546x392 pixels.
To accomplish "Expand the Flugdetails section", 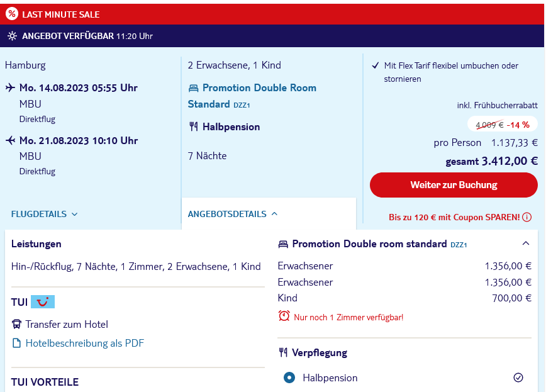I will pyautogui.click(x=44, y=214).
